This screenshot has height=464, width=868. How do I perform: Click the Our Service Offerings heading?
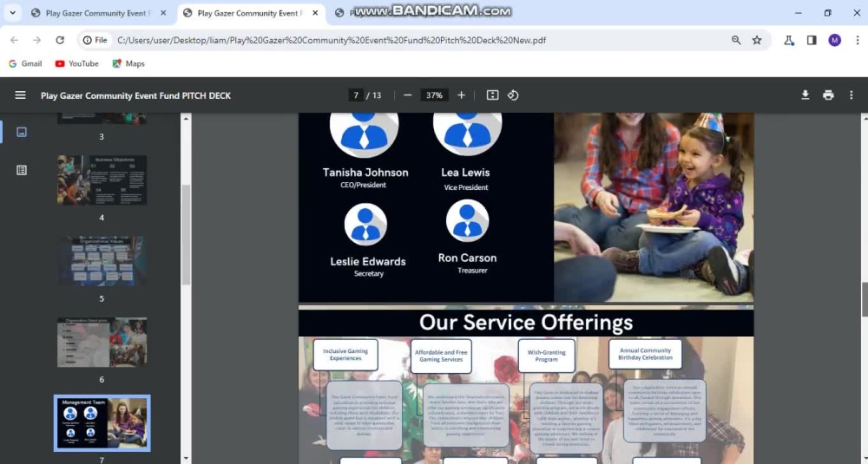click(526, 323)
